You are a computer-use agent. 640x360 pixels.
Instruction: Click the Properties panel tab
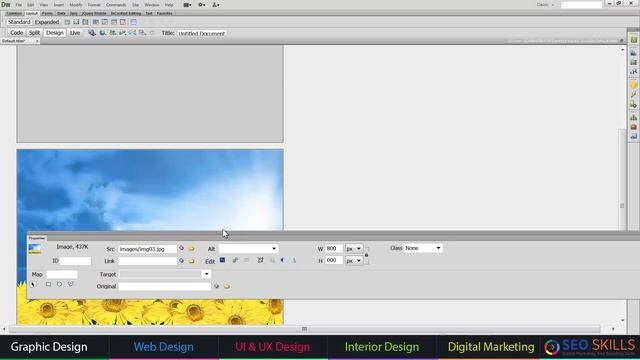(x=37, y=238)
